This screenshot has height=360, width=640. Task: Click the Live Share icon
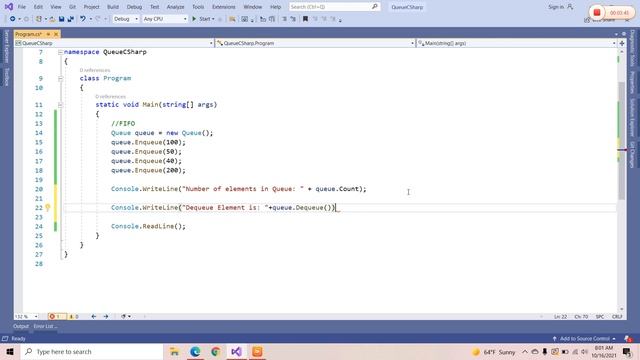point(587,20)
